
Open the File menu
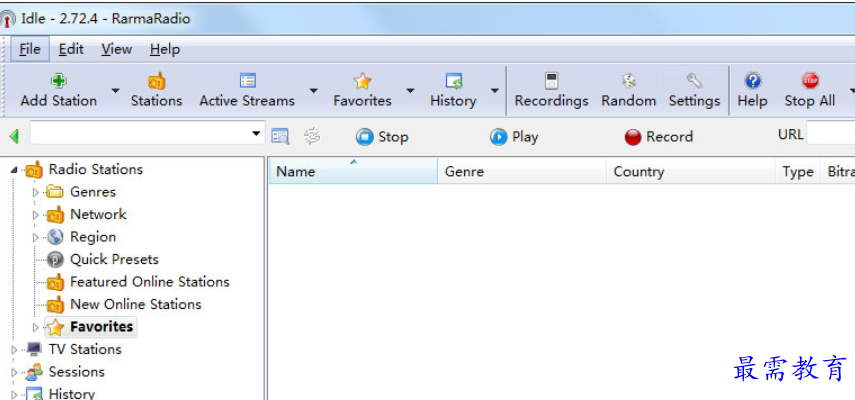tap(29, 49)
